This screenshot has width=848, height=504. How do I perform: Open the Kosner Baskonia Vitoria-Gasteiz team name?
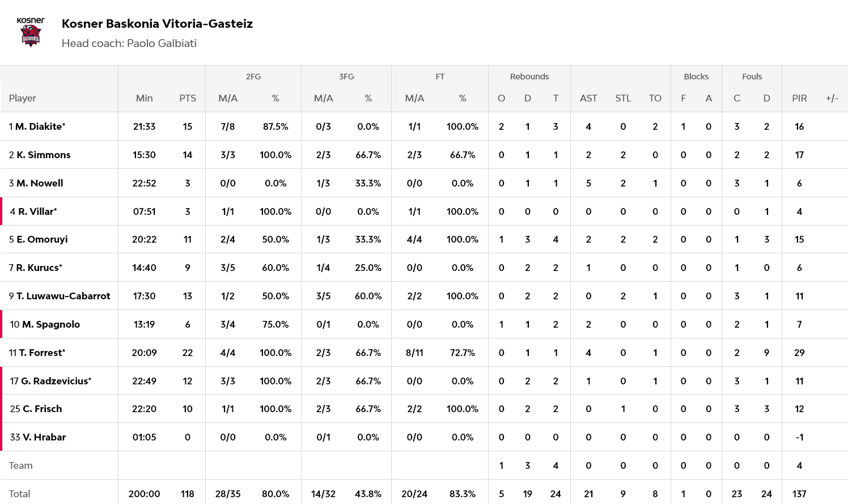pos(157,24)
